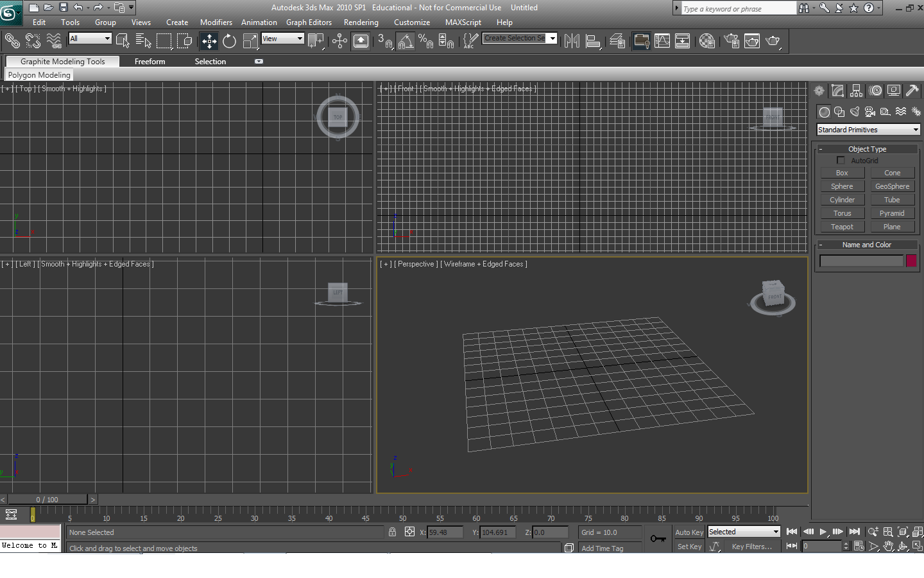This screenshot has width=924, height=578.
Task: Click the Teapot primitive button
Action: click(x=842, y=226)
